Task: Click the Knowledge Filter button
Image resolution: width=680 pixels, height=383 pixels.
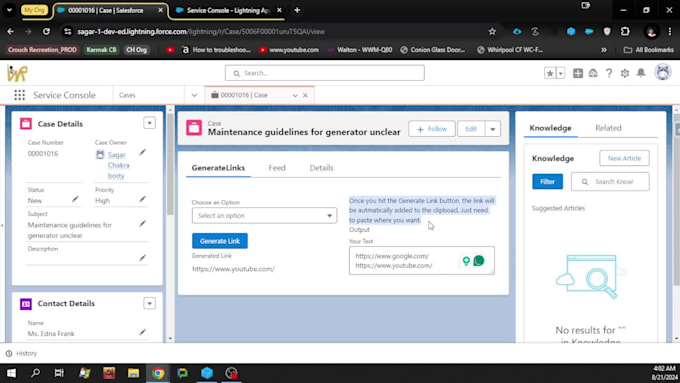Action: point(547,182)
